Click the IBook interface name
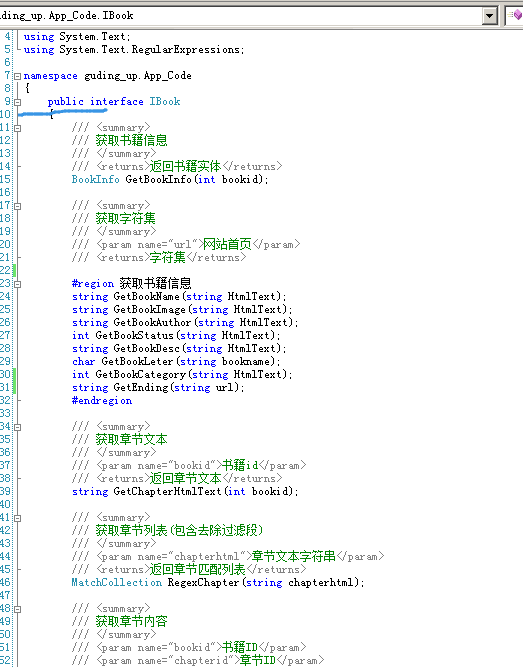523x667 pixels. pyautogui.click(x=165, y=102)
